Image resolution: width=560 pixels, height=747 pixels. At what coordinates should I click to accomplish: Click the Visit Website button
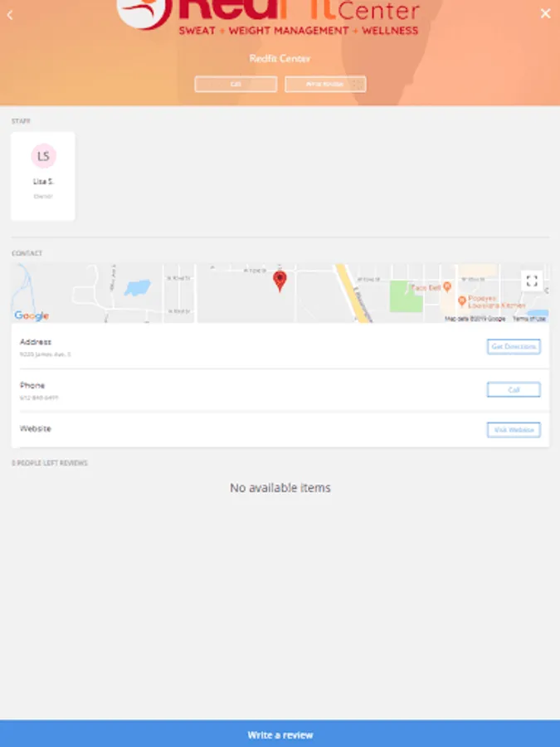(x=514, y=430)
